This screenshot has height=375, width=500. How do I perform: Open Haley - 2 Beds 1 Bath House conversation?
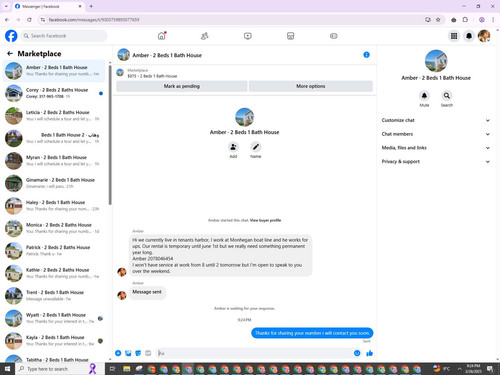click(54, 206)
